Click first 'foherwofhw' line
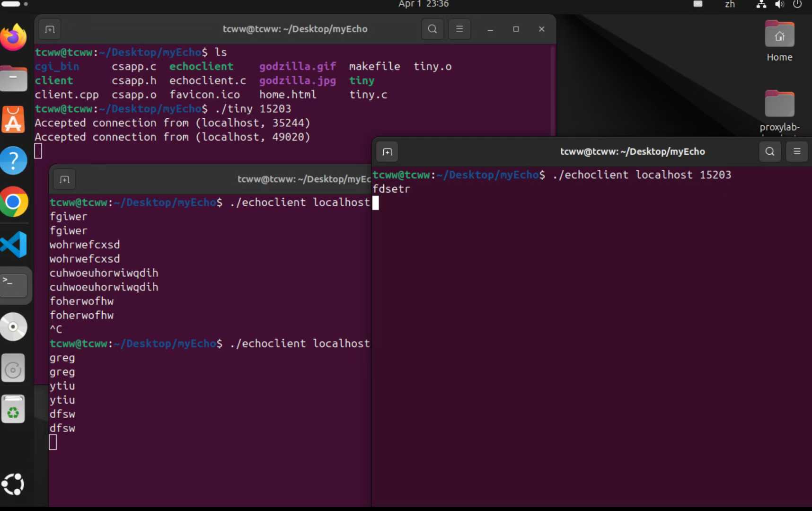 tap(81, 301)
